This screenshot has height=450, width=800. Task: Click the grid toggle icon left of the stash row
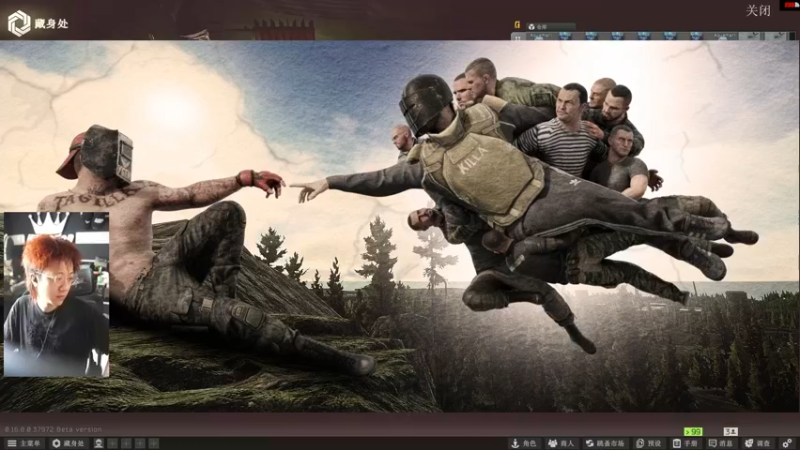point(518,37)
